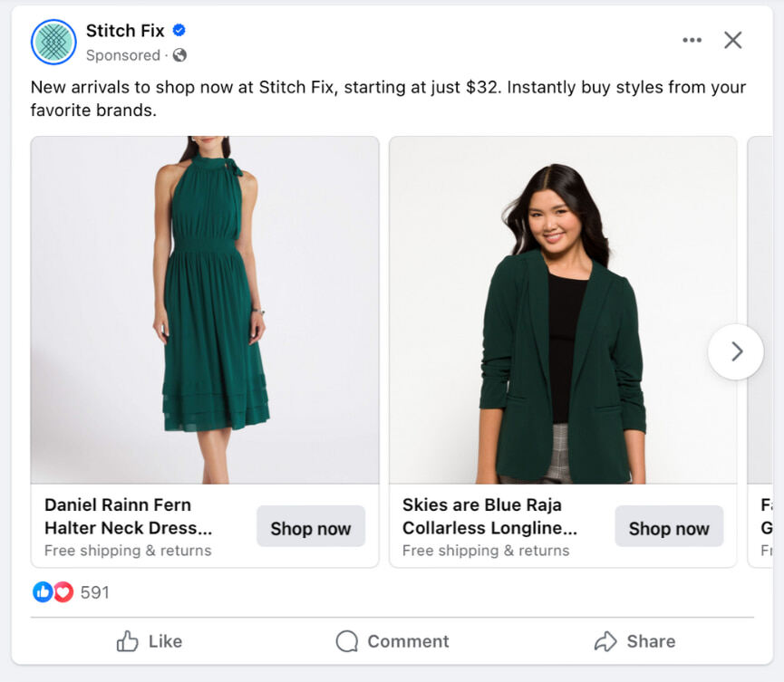
Task: Click the thumbs-up reaction icon near 591
Action: 43,592
